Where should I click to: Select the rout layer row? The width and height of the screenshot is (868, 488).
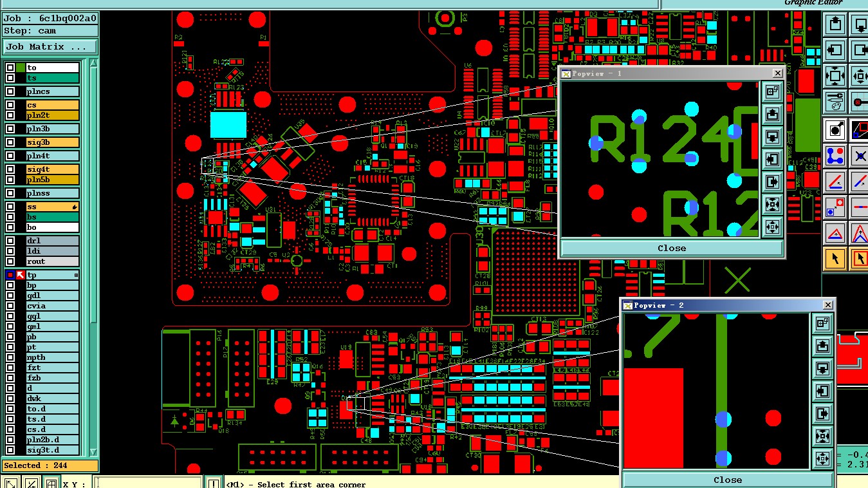coord(52,261)
